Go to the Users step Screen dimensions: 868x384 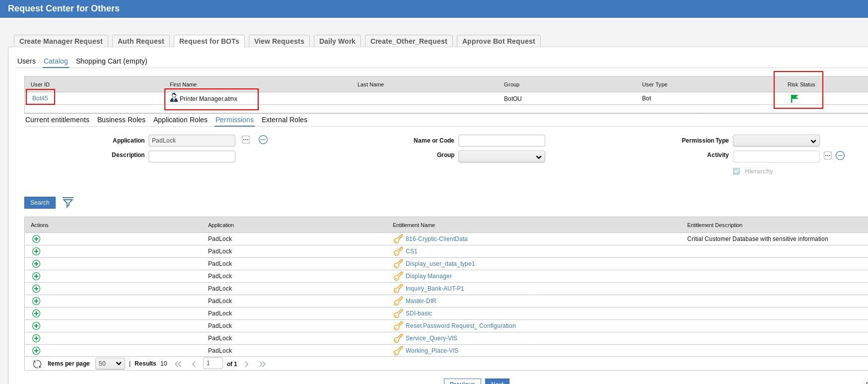coord(26,61)
